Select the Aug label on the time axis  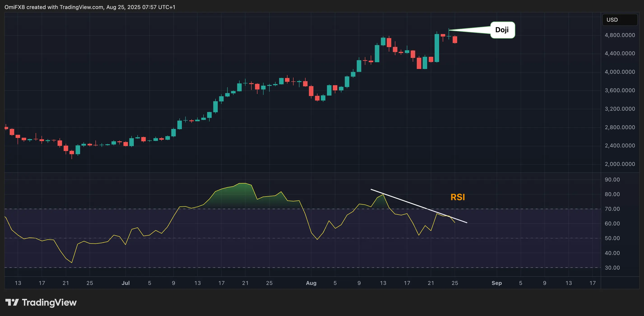click(311, 283)
